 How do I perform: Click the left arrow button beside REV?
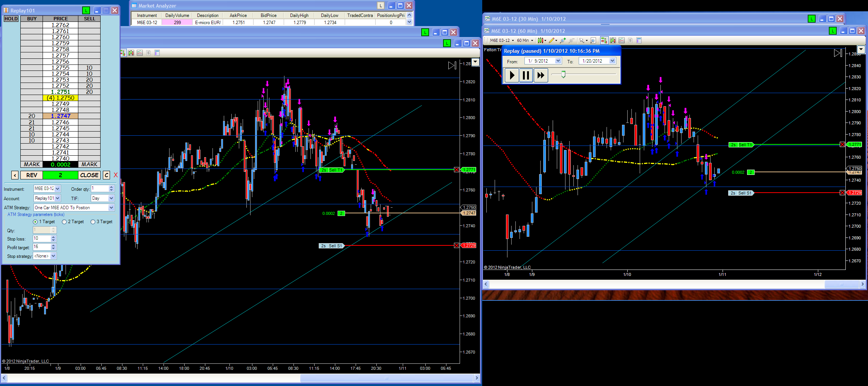click(x=15, y=175)
